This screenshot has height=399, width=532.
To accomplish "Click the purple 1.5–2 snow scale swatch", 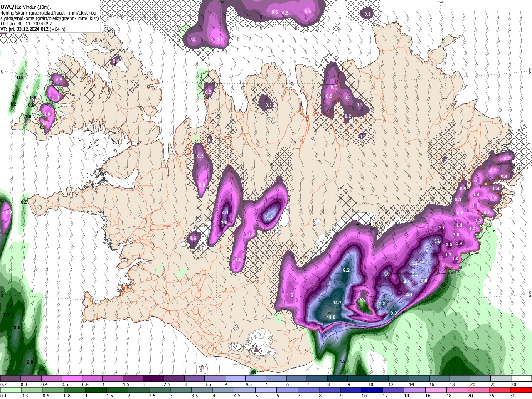I will (x=133, y=379).
